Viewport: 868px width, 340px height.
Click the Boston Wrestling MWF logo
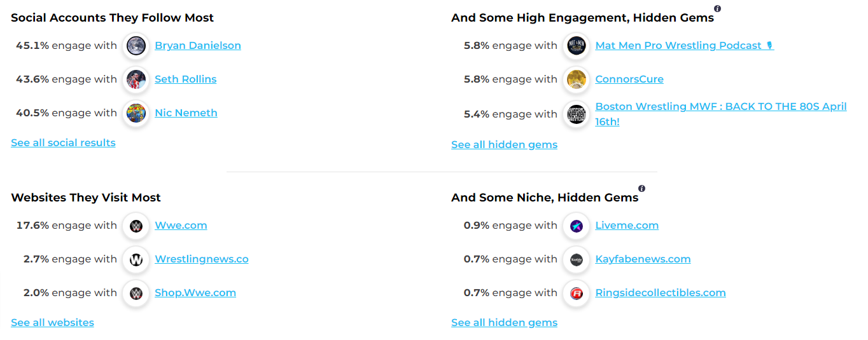point(576,114)
